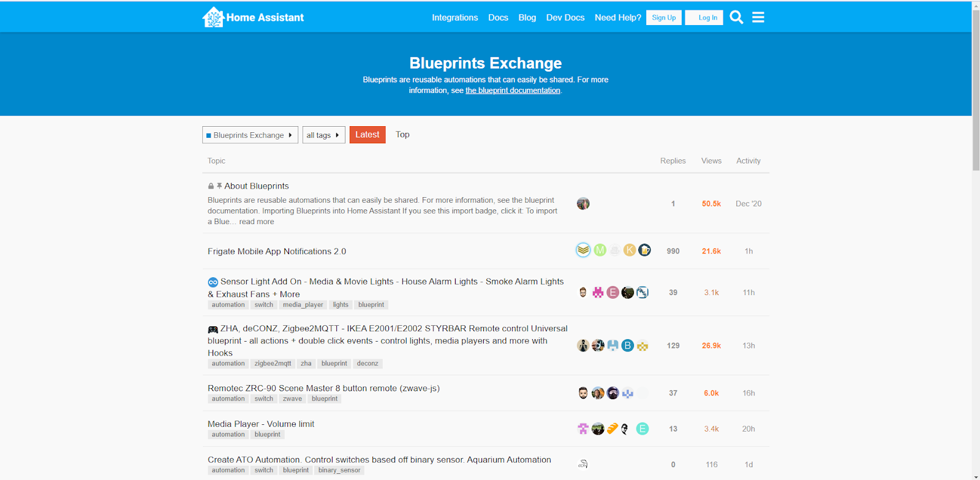
Task: Open Docs in the top navigation
Action: (498, 18)
